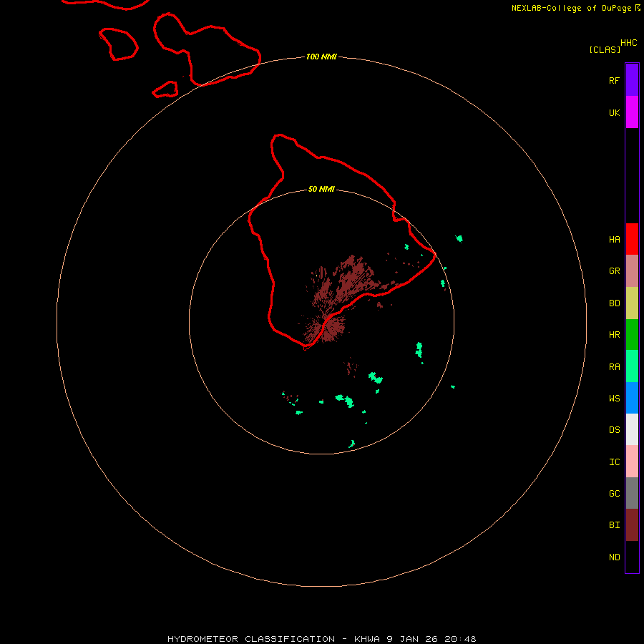Click the RA light green legend swatch
This screenshot has height=644, width=644.
pos(632,366)
